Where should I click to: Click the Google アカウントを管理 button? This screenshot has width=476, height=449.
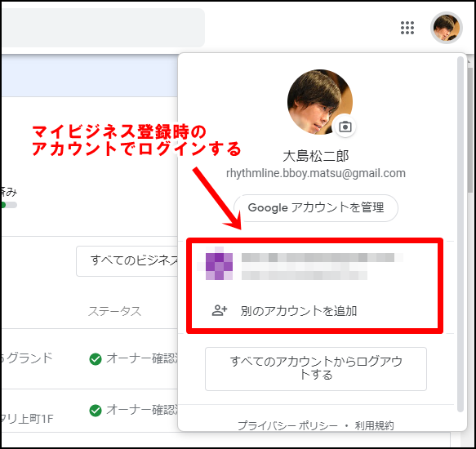316,208
